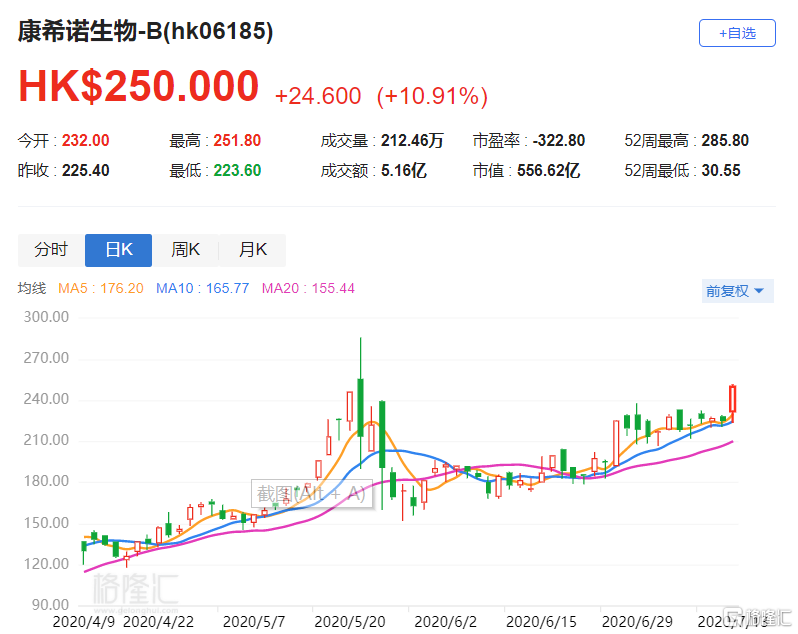Toggle the MA5 moving average line
Screen dimensions: 798x634
101,289
